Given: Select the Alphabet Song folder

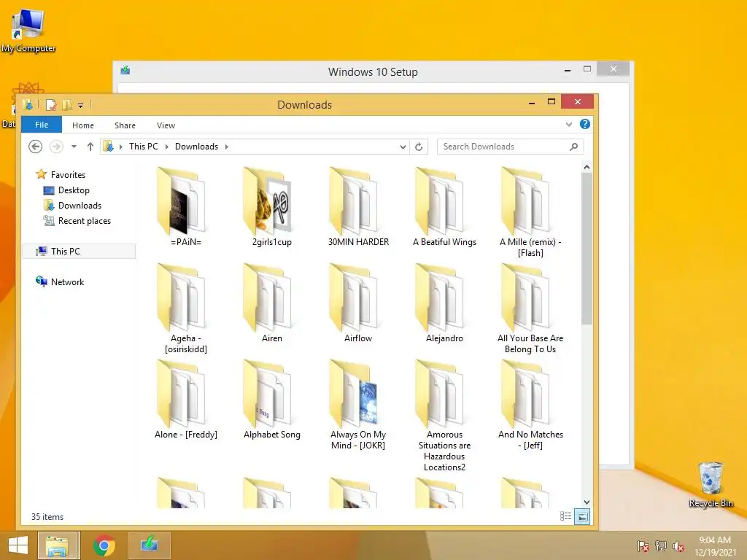Looking at the screenshot, I should click(x=272, y=398).
